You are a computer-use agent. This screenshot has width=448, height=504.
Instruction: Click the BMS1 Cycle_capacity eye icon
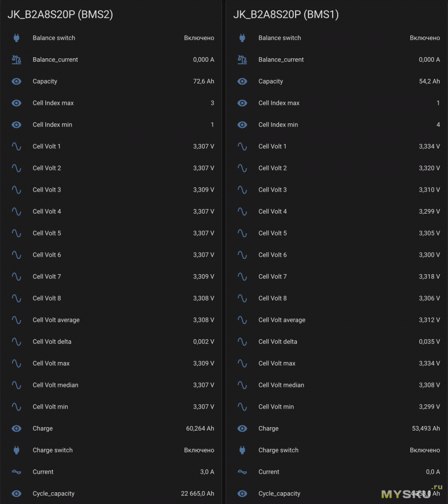pos(242,493)
